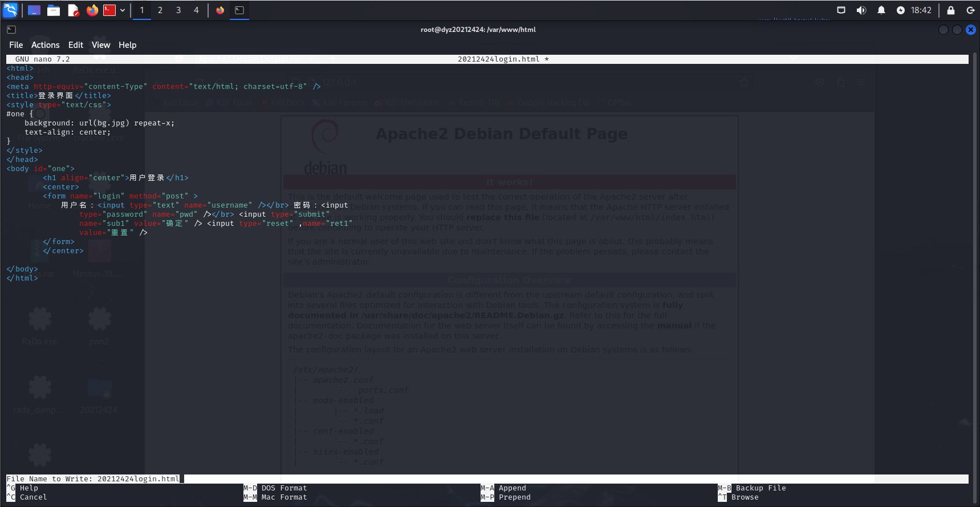Expand the terminal launcher dropdown arrow
Screen dimensions: 980x507
123,10
